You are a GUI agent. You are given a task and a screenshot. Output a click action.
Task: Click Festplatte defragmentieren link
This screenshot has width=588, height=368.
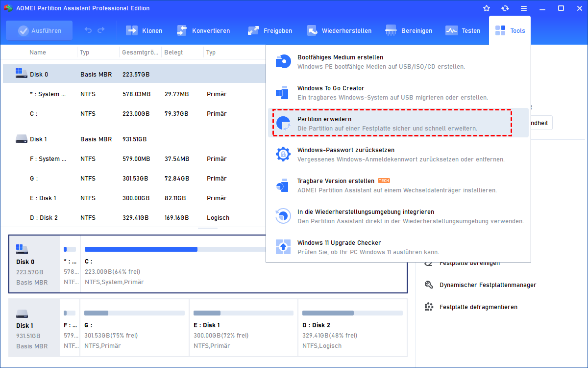(x=478, y=307)
